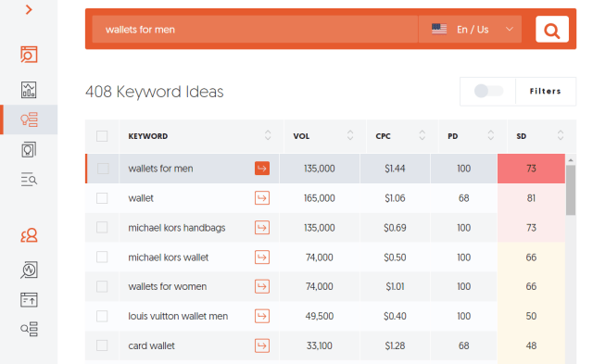Click the CPC value $1.28

[x=395, y=345]
